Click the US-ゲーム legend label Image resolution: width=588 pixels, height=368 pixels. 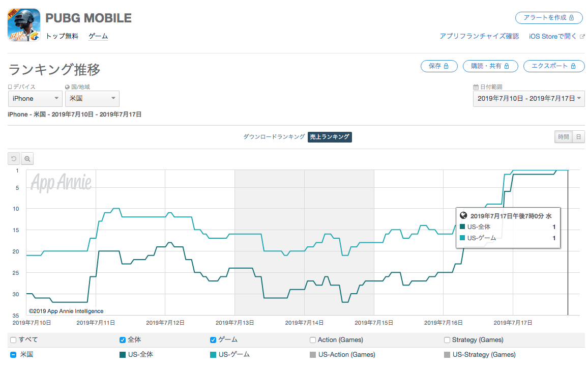(234, 355)
